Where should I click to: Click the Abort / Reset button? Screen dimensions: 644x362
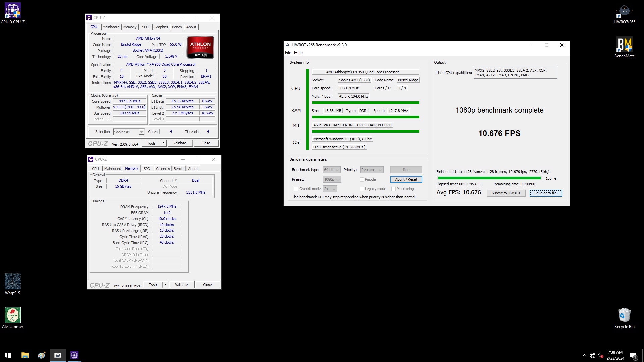406,180
